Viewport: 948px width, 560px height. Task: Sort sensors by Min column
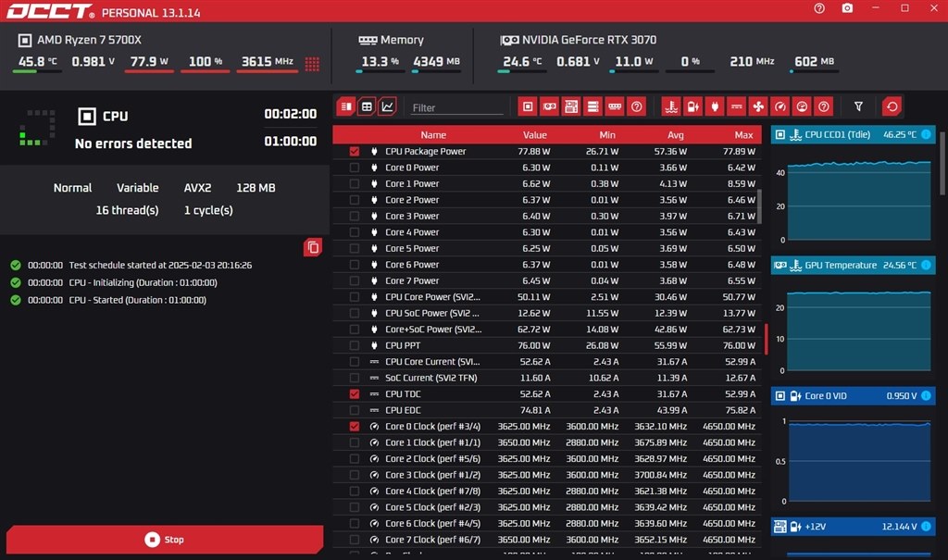pos(607,135)
